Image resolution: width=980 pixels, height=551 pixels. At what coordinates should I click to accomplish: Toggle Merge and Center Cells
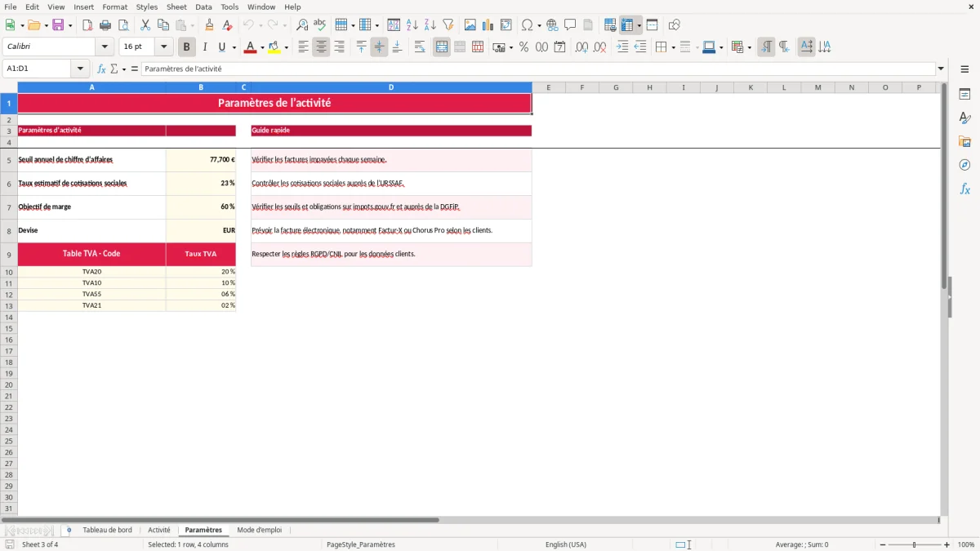click(442, 47)
